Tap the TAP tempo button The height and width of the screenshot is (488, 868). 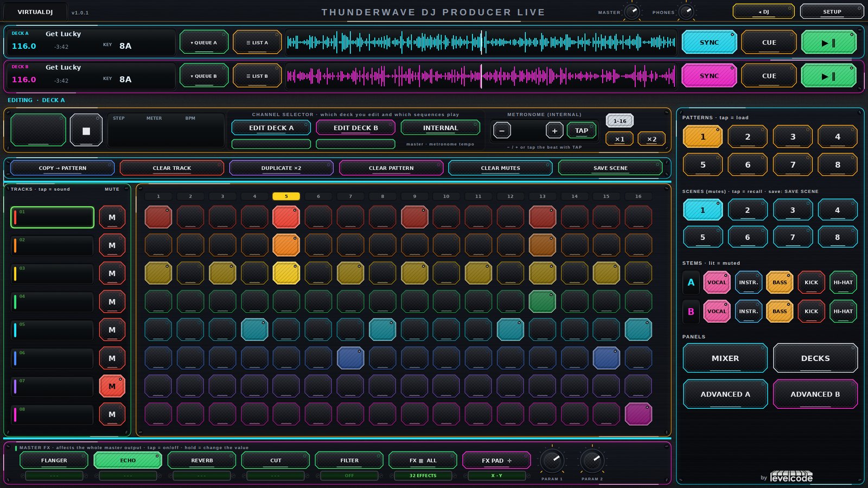click(582, 131)
